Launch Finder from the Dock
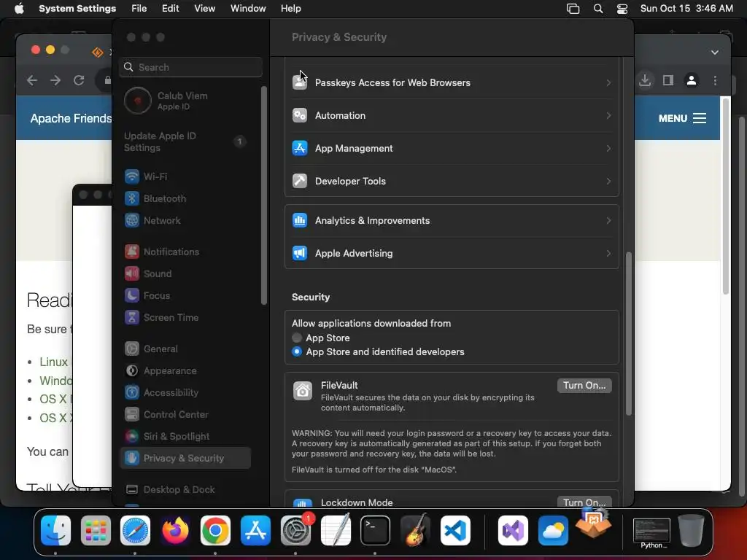This screenshot has width=747, height=560. point(55,530)
